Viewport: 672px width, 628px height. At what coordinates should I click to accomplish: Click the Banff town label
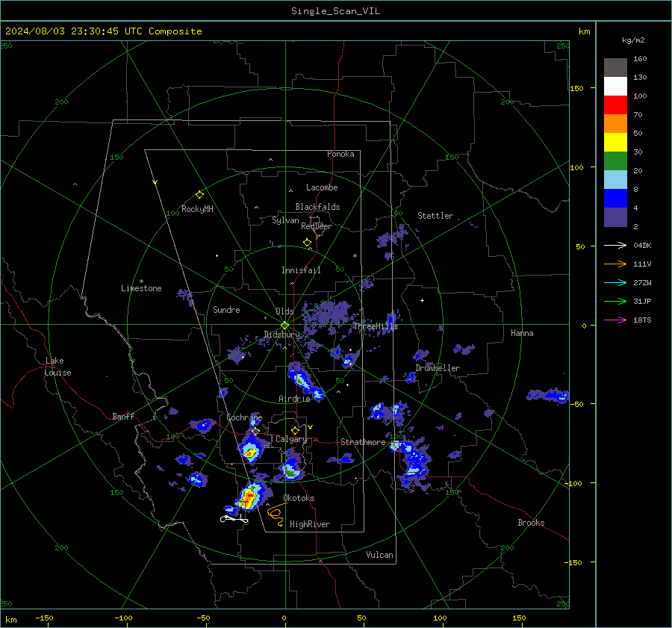click(123, 416)
